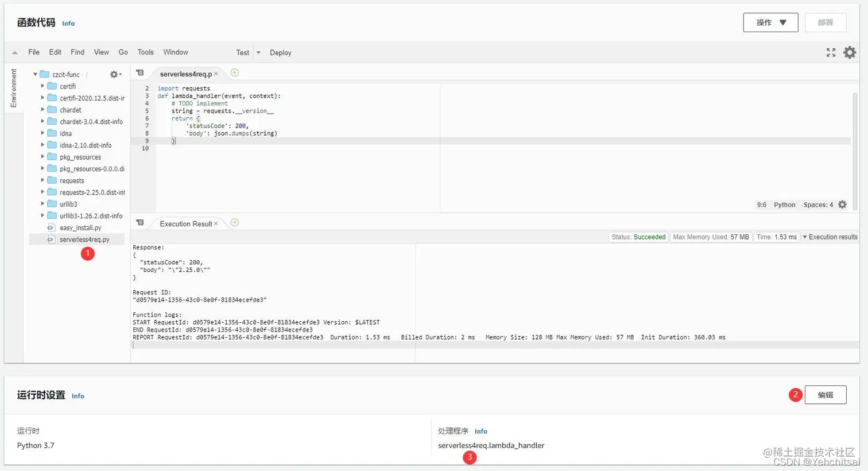Open Info link beside 运行时设置
The width and height of the screenshot is (868, 471).
tap(78, 396)
